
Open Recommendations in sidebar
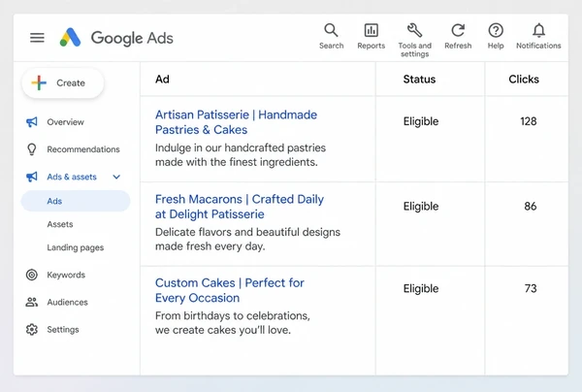click(x=83, y=149)
